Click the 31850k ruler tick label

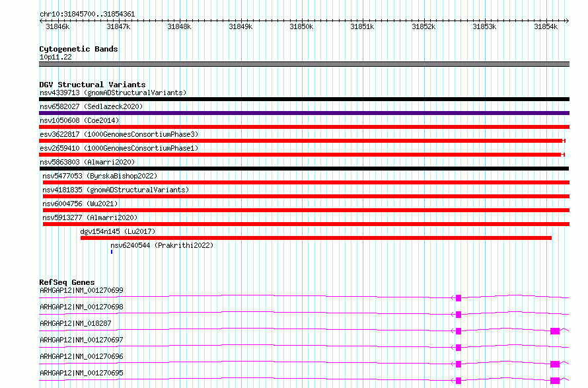point(301,27)
